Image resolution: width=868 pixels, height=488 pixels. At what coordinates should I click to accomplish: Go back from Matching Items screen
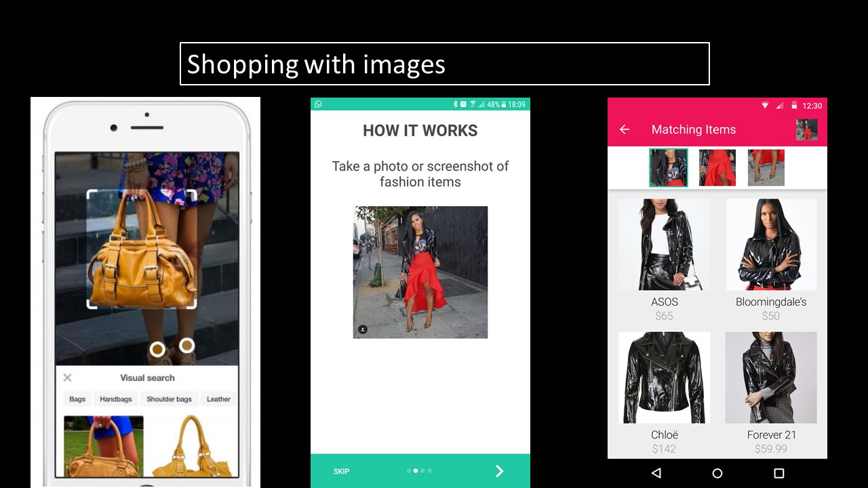pyautogui.click(x=625, y=129)
